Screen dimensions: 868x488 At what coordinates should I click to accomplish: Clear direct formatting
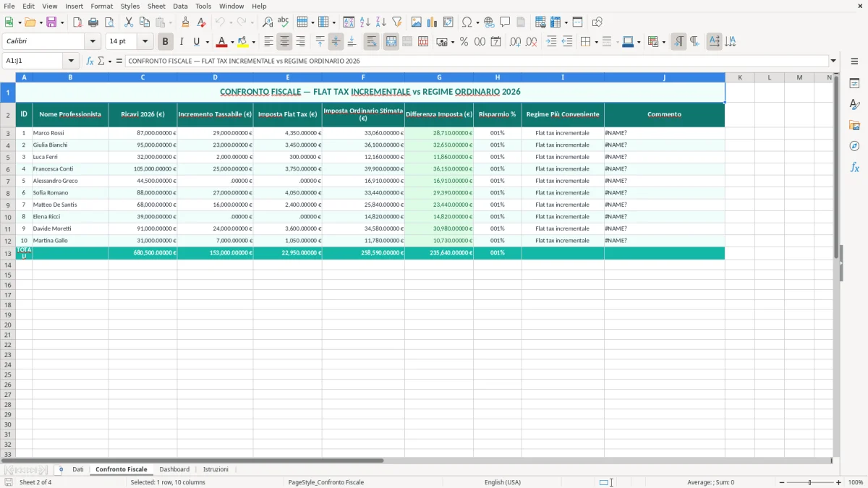(202, 22)
